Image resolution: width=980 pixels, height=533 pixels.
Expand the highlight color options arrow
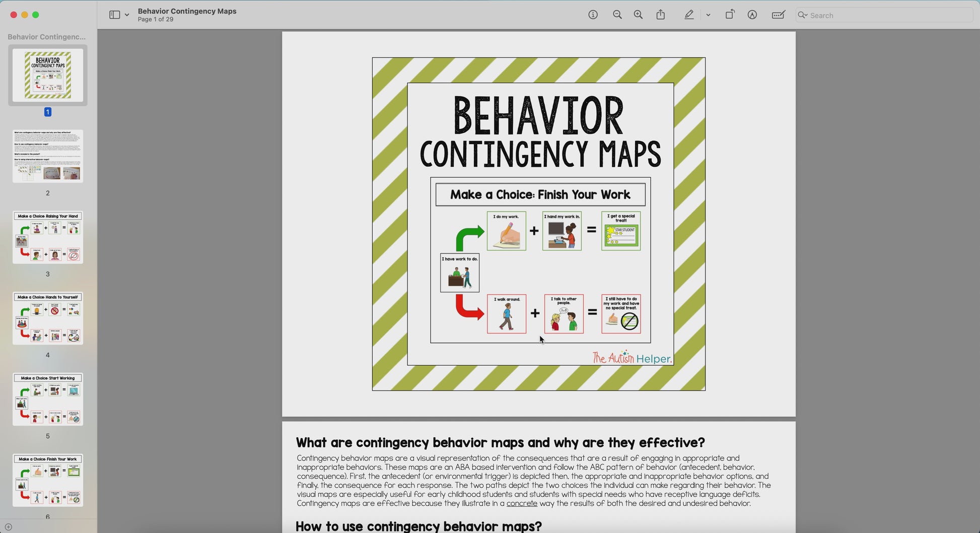tap(708, 15)
